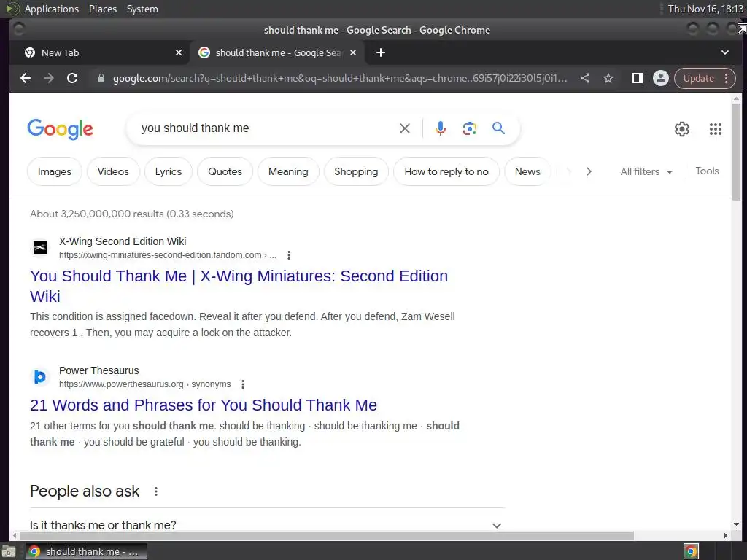Image resolution: width=747 pixels, height=560 pixels.
Task: Click the show desktop icon in bottom panel
Action: (x=9, y=552)
